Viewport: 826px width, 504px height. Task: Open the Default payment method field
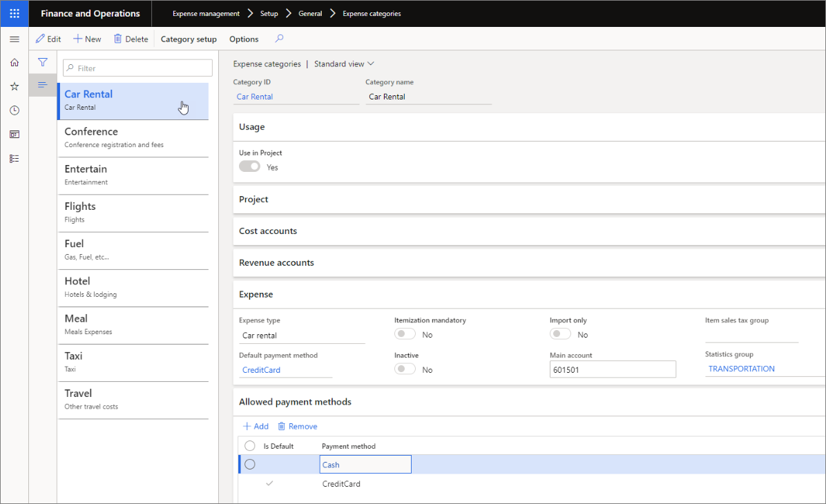click(285, 370)
